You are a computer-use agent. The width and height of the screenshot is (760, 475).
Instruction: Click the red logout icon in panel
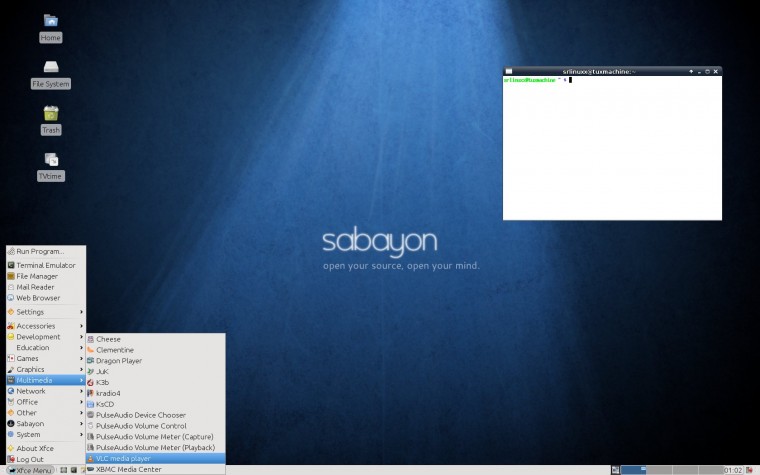tap(749, 470)
